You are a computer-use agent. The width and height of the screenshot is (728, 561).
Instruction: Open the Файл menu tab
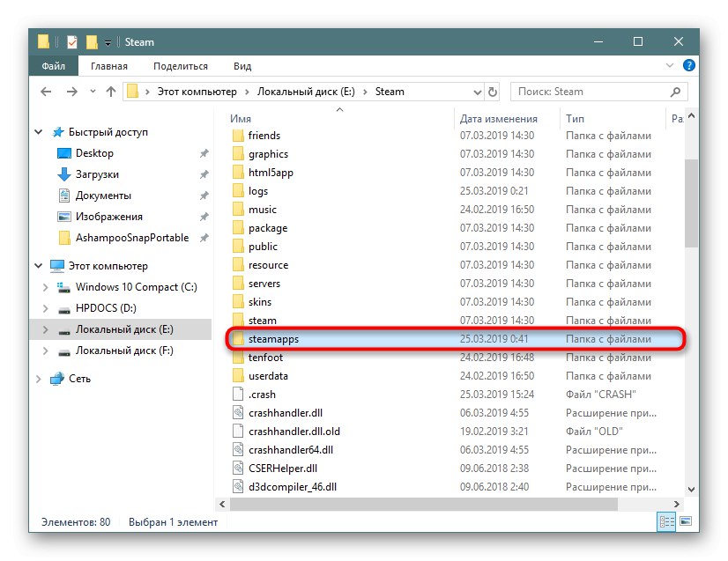point(54,66)
